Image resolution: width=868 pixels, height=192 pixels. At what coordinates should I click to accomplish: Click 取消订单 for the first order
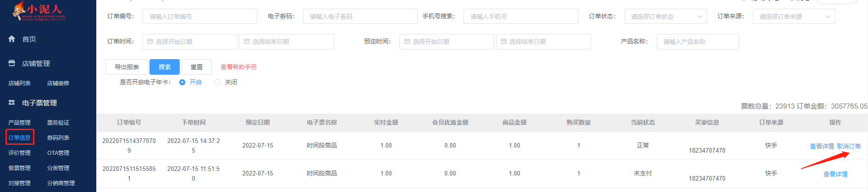pyautogui.click(x=849, y=146)
